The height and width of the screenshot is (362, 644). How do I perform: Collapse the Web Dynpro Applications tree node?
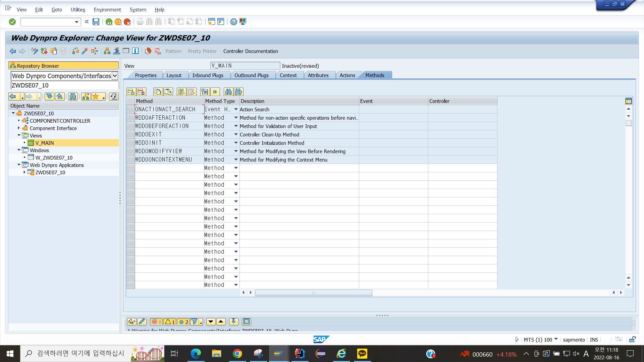pyautogui.click(x=19, y=165)
